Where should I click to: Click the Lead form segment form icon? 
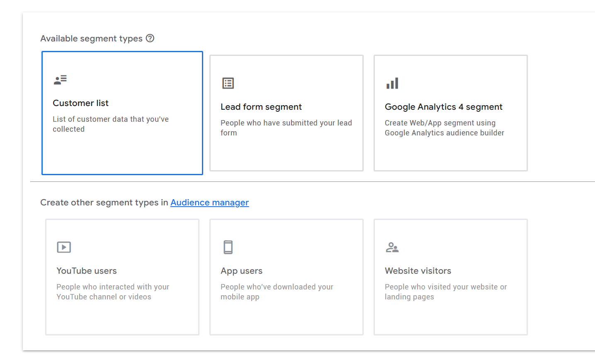tap(228, 83)
